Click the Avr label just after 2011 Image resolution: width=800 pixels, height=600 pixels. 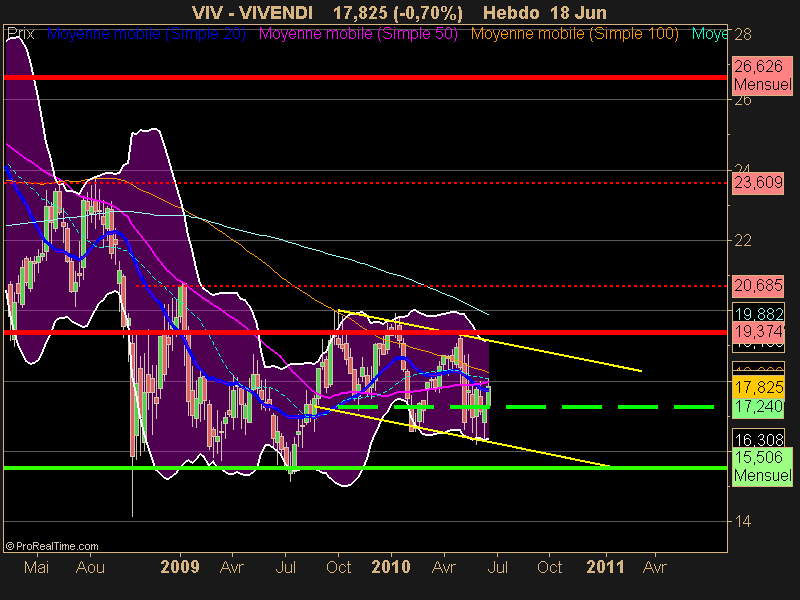(655, 567)
